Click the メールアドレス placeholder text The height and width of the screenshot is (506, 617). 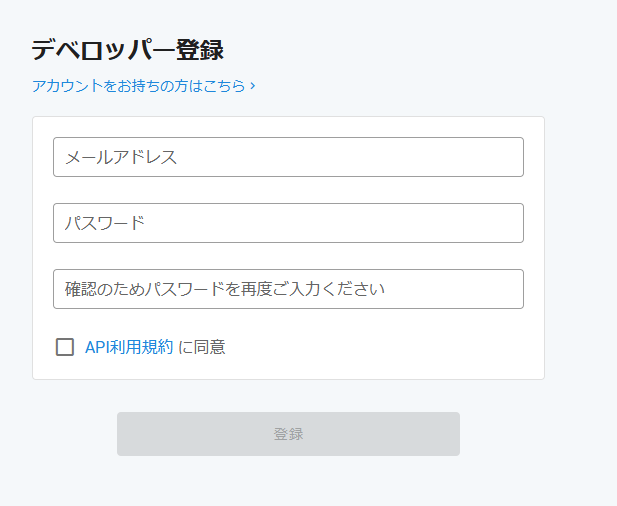coord(121,157)
